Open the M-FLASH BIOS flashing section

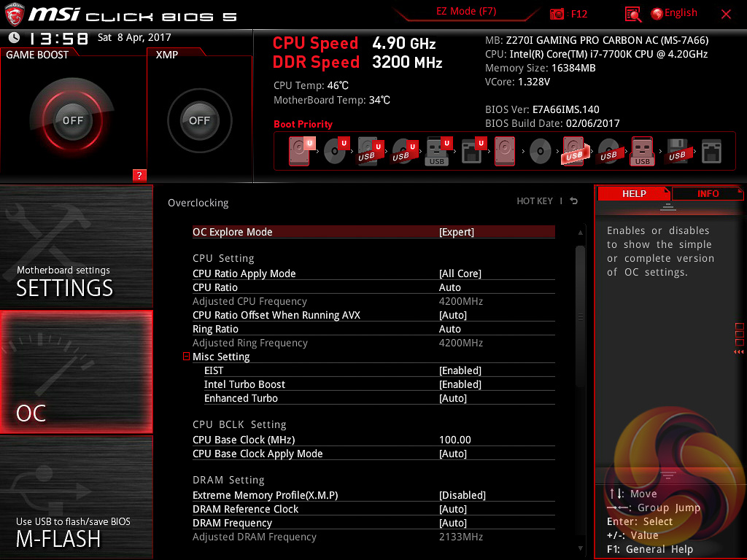pos(76,497)
